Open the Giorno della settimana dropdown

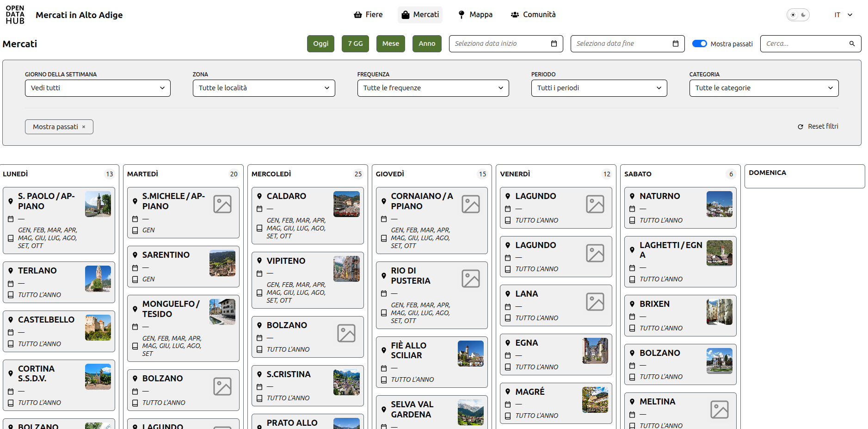click(x=98, y=88)
